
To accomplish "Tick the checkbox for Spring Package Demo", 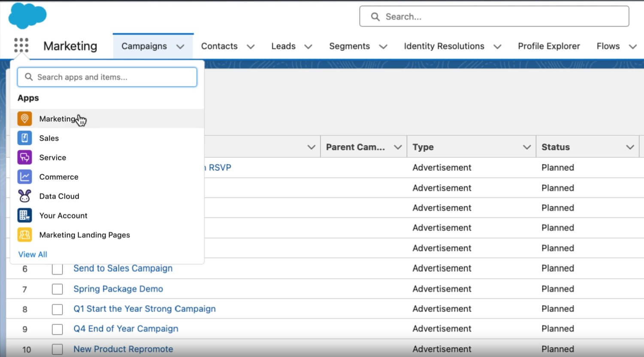I will click(x=57, y=289).
